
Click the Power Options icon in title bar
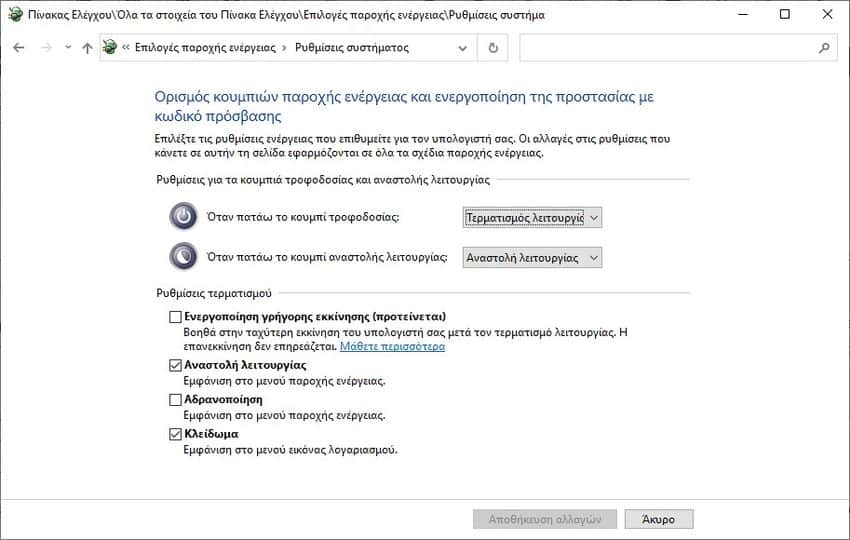tap(13, 15)
